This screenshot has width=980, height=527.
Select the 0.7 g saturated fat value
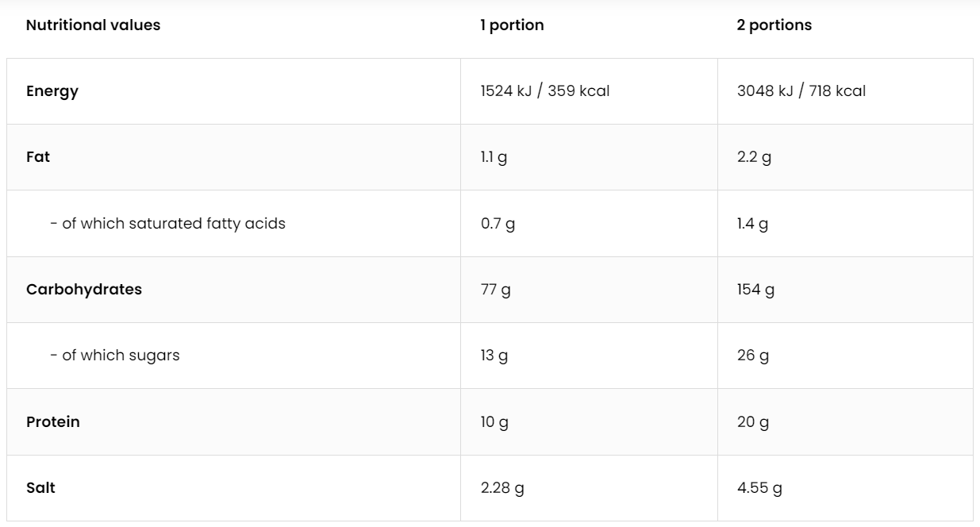coord(498,224)
